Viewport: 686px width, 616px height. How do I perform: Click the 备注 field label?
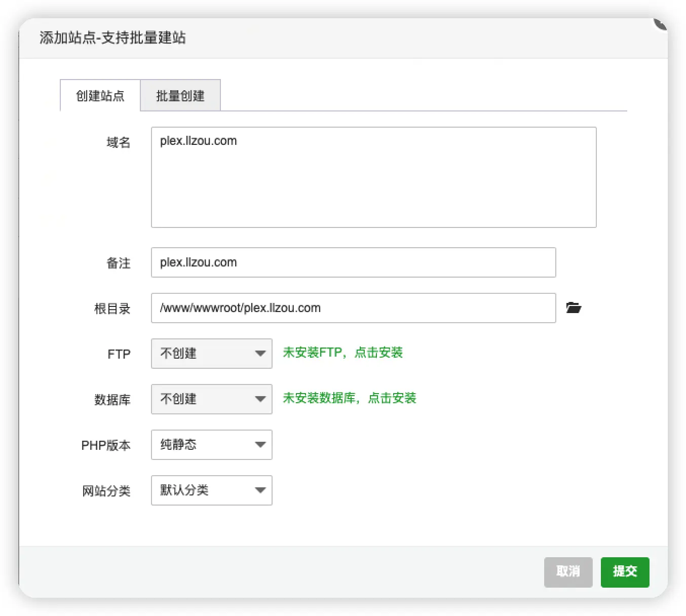pyautogui.click(x=119, y=263)
